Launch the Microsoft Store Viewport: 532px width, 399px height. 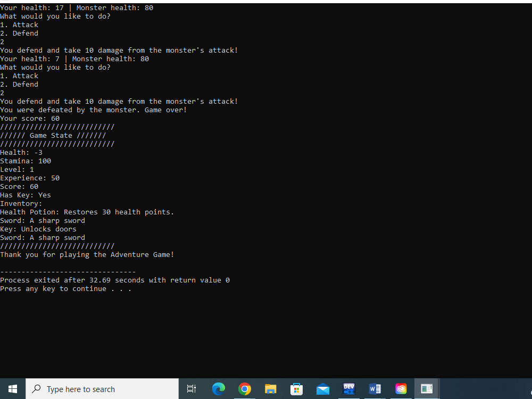pyautogui.click(x=297, y=389)
